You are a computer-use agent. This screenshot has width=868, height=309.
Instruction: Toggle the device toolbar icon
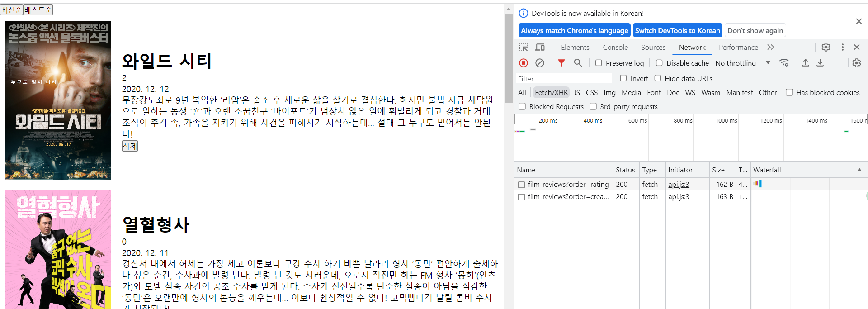pyautogui.click(x=540, y=47)
